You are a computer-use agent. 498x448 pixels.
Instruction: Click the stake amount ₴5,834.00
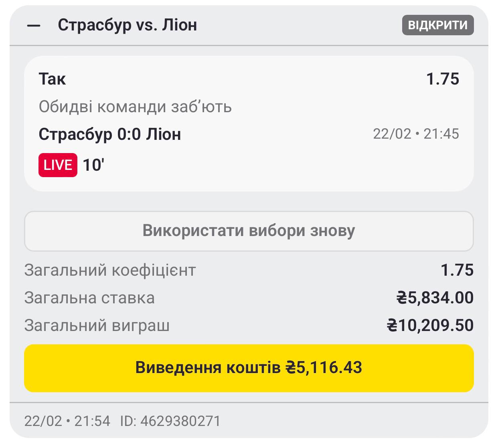pyautogui.click(x=435, y=298)
